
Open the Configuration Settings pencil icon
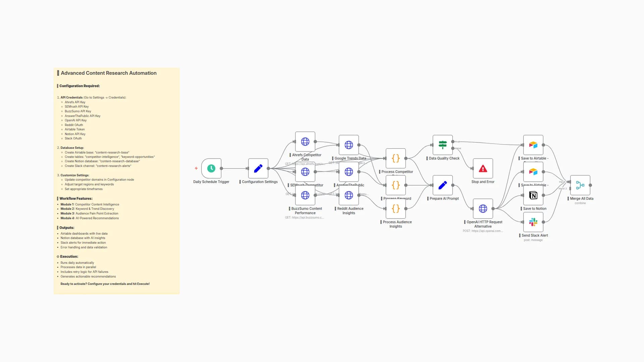click(258, 168)
